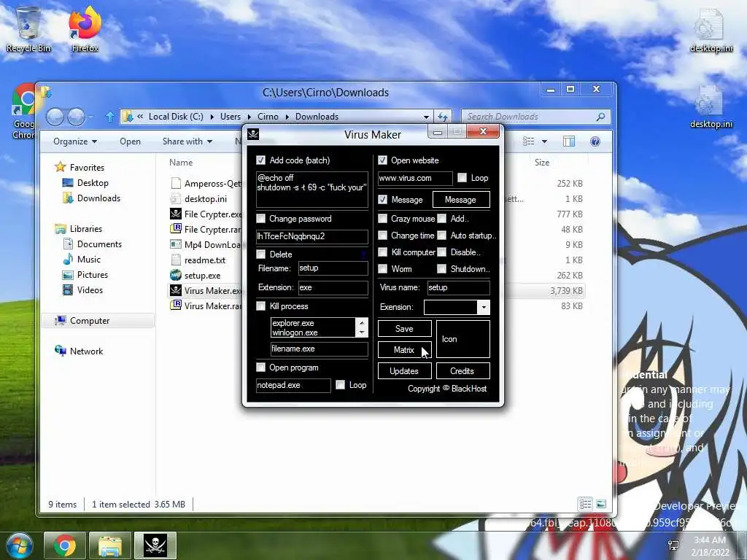Uncheck the Open website checkbox

point(382,160)
